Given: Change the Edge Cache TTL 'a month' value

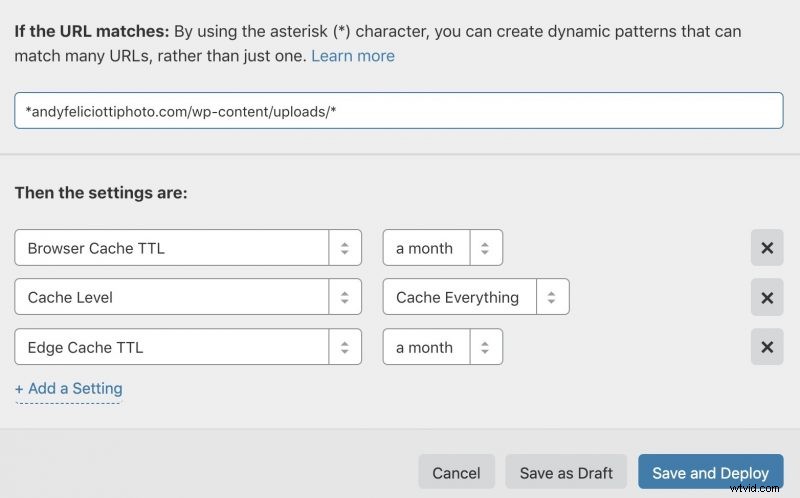Looking at the screenshot, I should [x=425, y=347].
